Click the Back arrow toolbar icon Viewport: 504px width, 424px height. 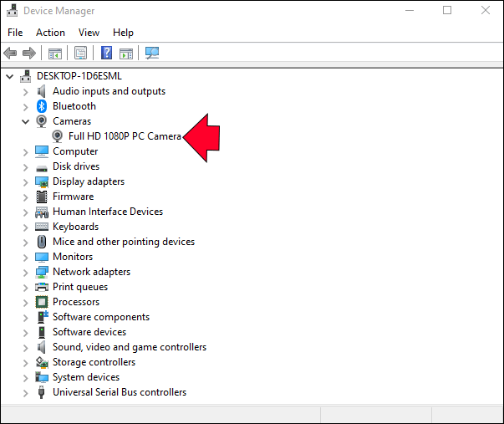click(x=10, y=53)
